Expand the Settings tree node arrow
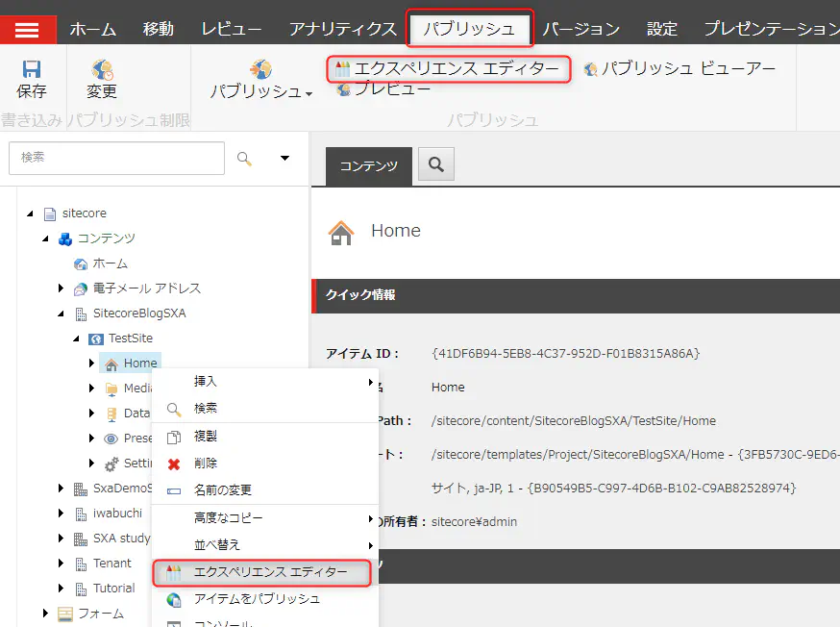Viewport: 840px width, 627px height. coord(91,463)
